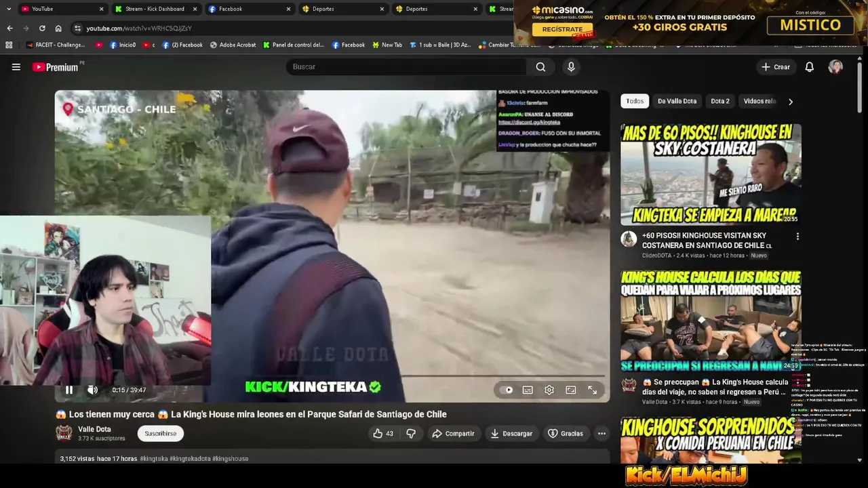Click the Buscar search field

pos(407,67)
